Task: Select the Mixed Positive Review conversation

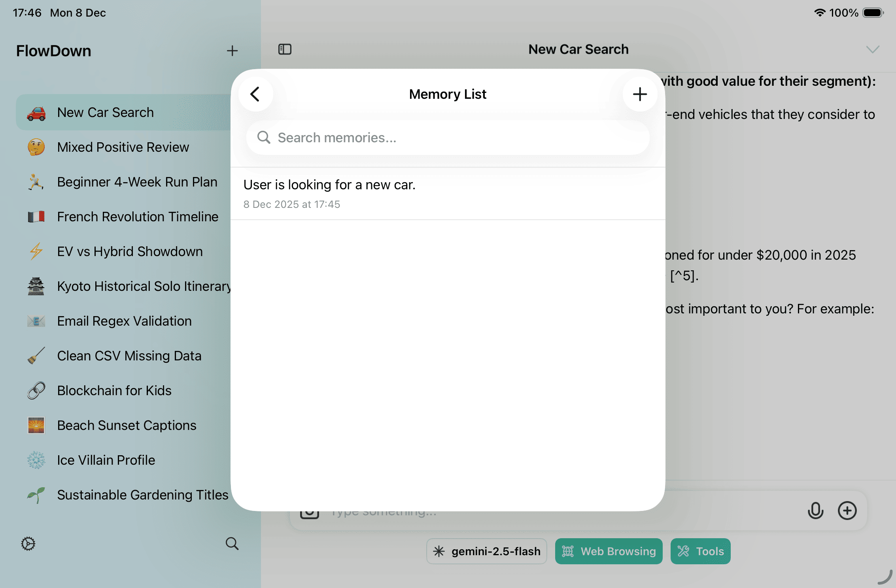Action: [123, 147]
